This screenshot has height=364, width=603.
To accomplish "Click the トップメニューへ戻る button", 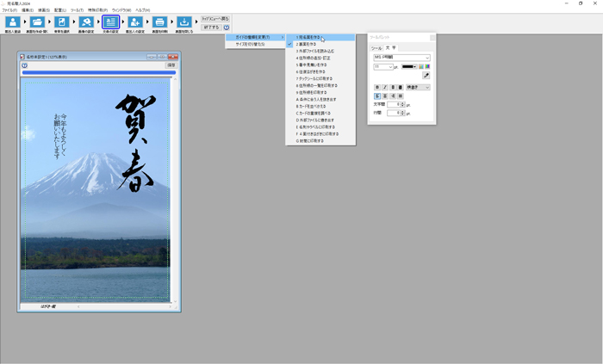I will (x=215, y=18).
